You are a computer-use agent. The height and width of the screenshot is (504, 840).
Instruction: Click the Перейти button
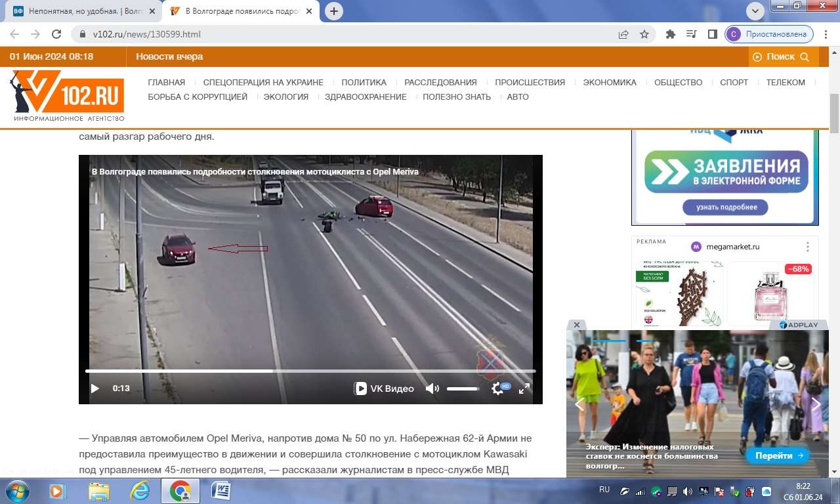click(x=777, y=455)
